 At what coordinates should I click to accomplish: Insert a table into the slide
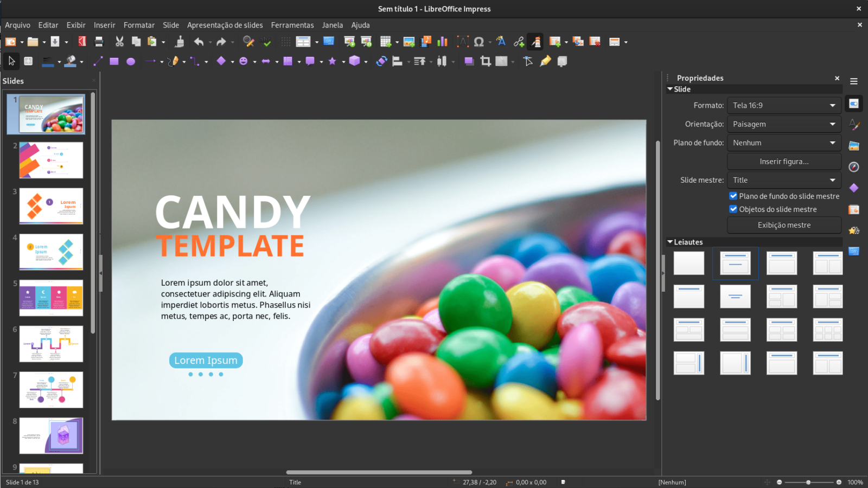point(385,41)
